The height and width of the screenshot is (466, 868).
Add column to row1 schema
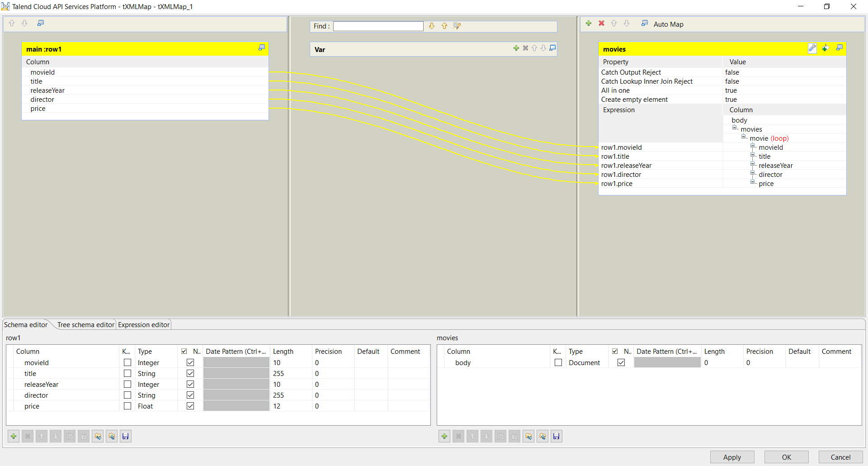click(14, 436)
